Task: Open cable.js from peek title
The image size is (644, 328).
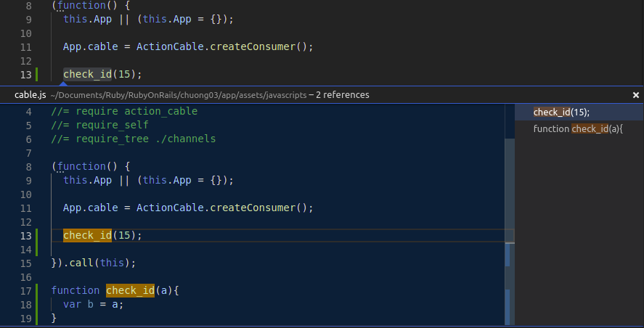Action: pyautogui.click(x=30, y=95)
